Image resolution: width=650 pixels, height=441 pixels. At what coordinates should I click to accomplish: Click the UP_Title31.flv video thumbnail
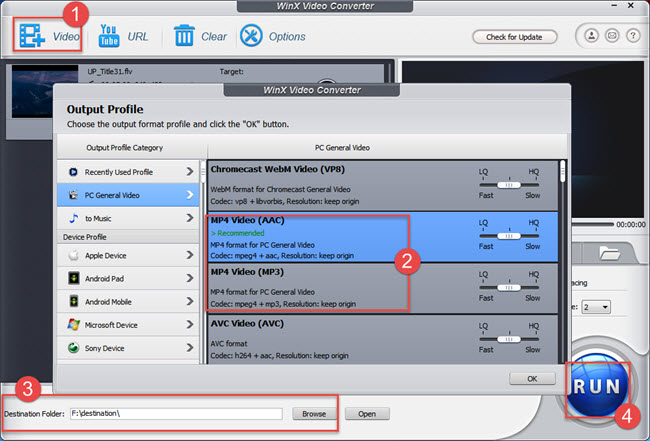pyautogui.click(x=45, y=91)
